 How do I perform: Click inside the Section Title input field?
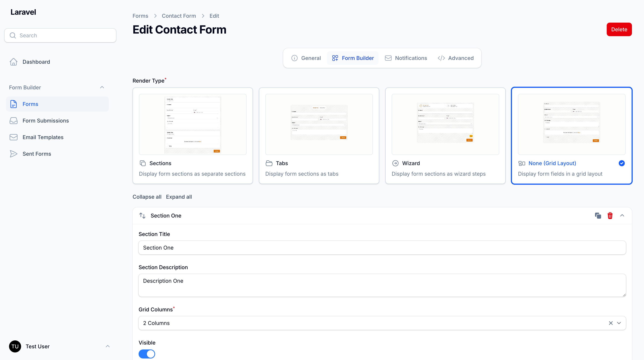point(300,248)
